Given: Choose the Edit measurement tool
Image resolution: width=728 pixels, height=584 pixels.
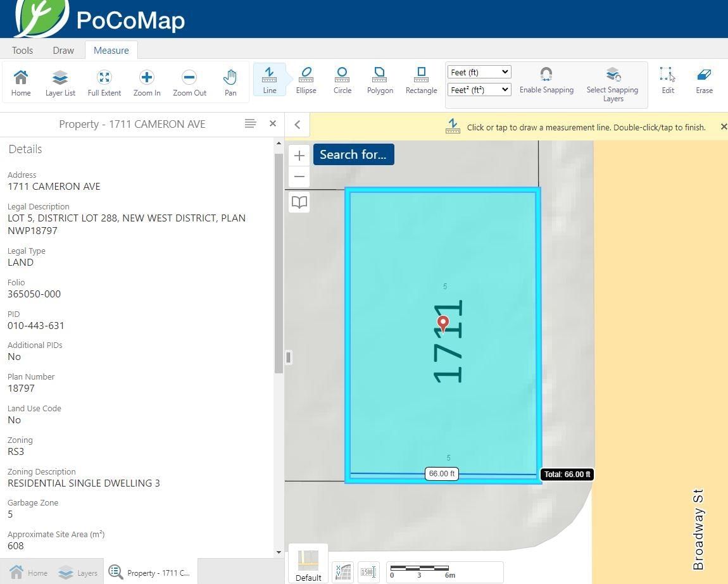Looking at the screenshot, I should click(668, 80).
